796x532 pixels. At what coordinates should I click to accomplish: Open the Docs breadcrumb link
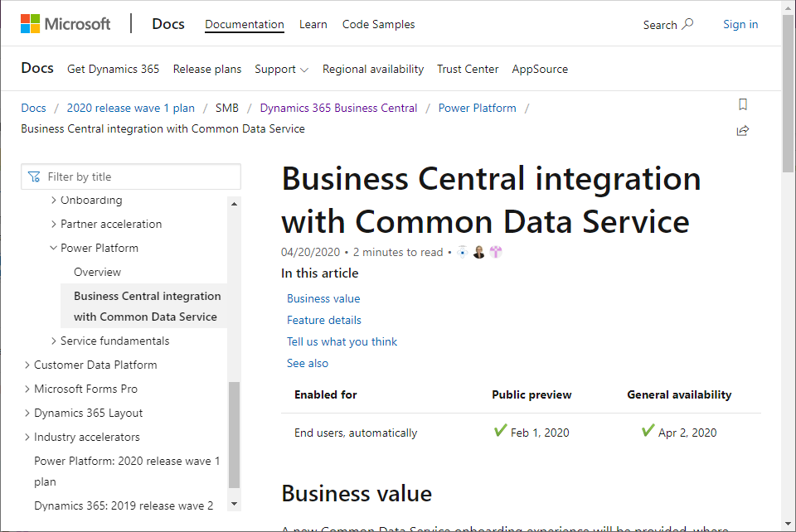(33, 108)
